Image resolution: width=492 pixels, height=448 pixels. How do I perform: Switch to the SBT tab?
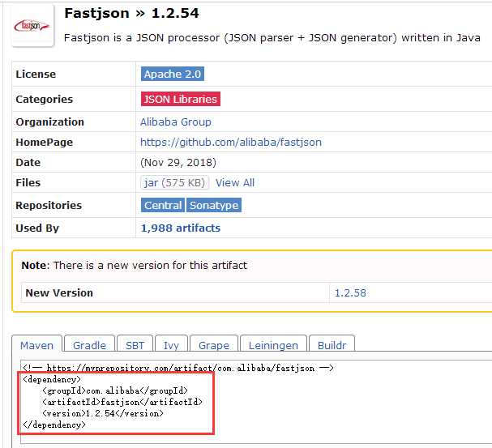[x=135, y=345]
